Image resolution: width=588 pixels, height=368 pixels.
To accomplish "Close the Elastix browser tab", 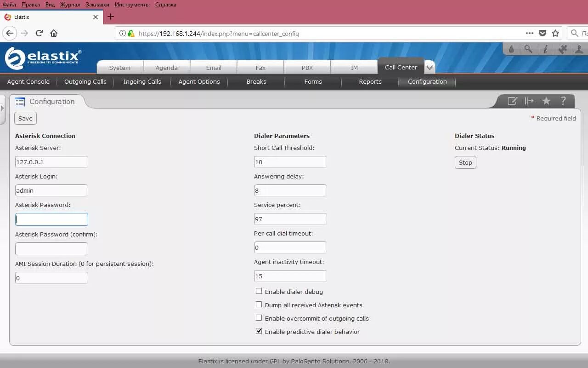I will click(96, 17).
